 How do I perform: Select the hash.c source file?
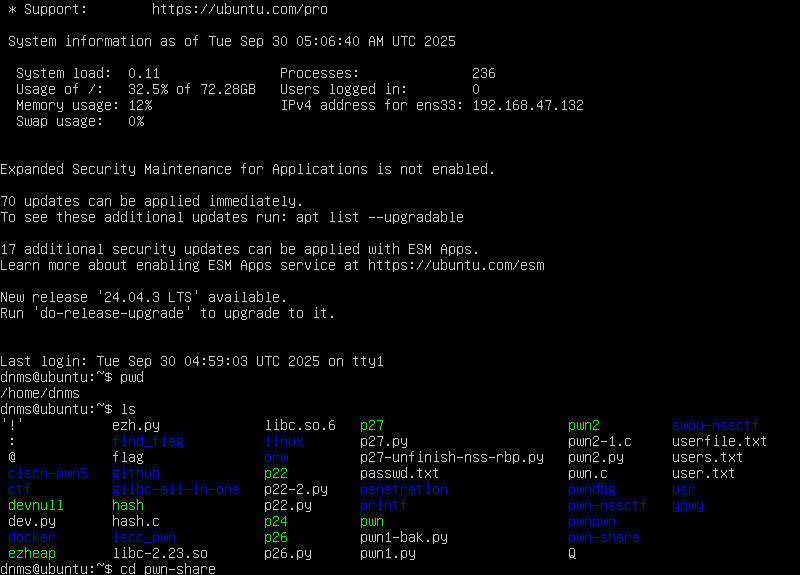tap(136, 521)
